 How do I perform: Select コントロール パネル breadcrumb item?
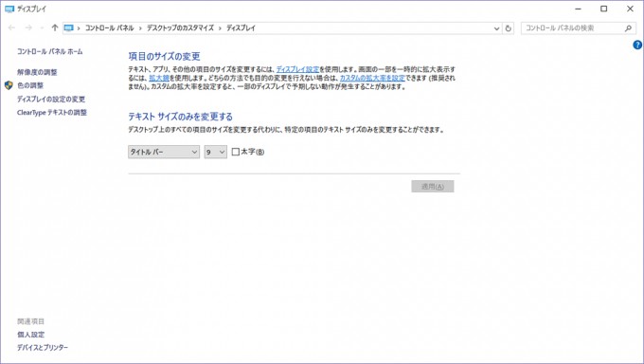pos(109,28)
